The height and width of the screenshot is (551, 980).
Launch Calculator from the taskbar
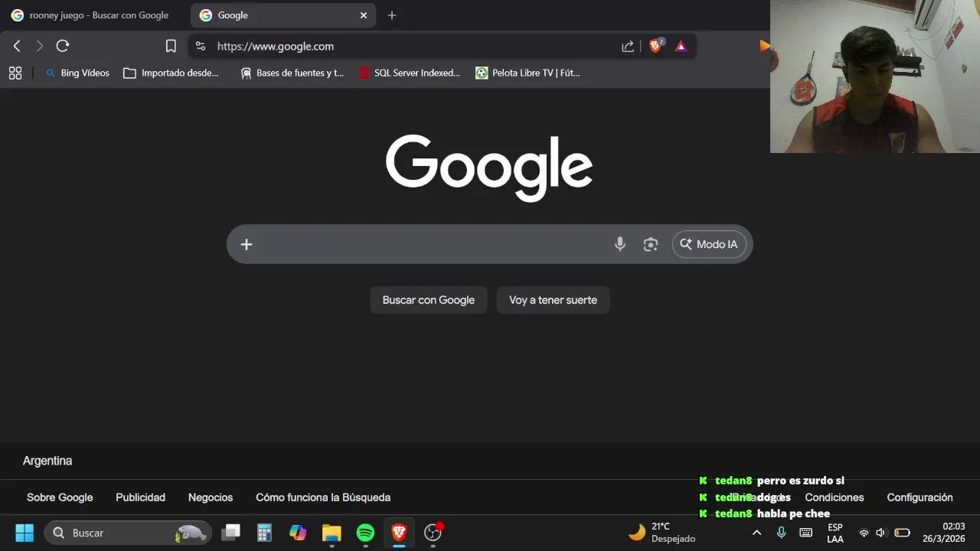(264, 533)
